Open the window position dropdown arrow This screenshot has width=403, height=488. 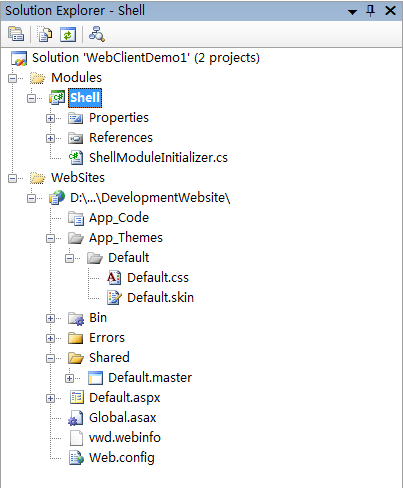tap(352, 12)
